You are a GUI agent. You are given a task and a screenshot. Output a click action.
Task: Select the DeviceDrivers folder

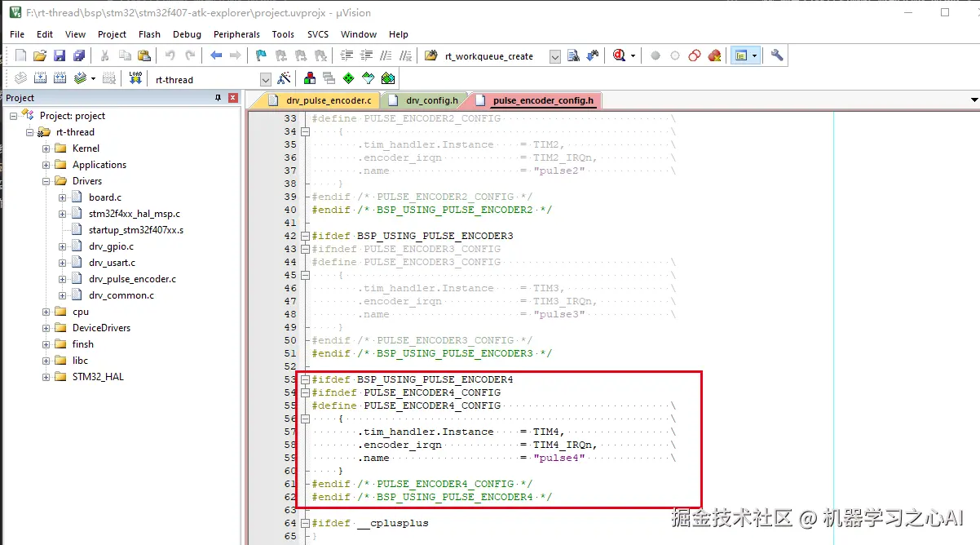coord(101,328)
